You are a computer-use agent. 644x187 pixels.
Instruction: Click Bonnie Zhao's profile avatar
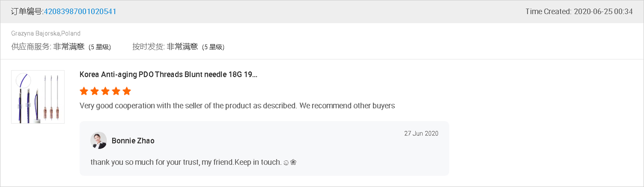(x=98, y=141)
